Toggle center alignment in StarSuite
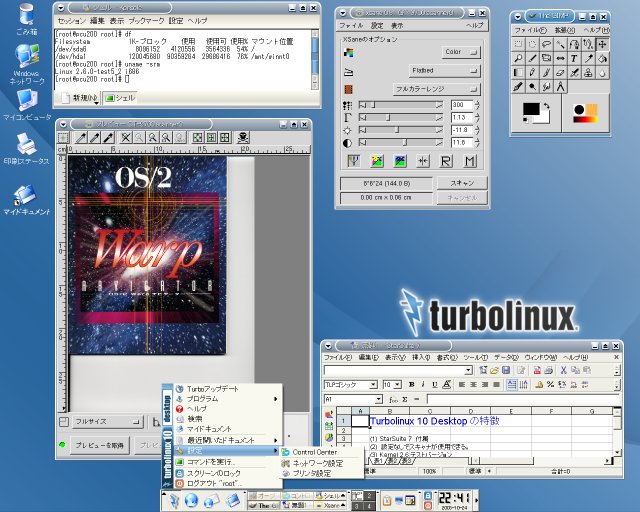The height and width of the screenshot is (512, 640). click(x=473, y=385)
